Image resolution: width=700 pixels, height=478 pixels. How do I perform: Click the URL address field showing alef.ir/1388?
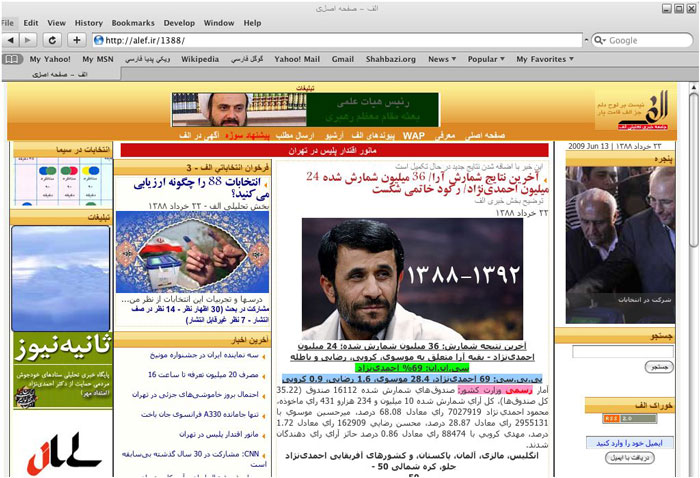338,40
